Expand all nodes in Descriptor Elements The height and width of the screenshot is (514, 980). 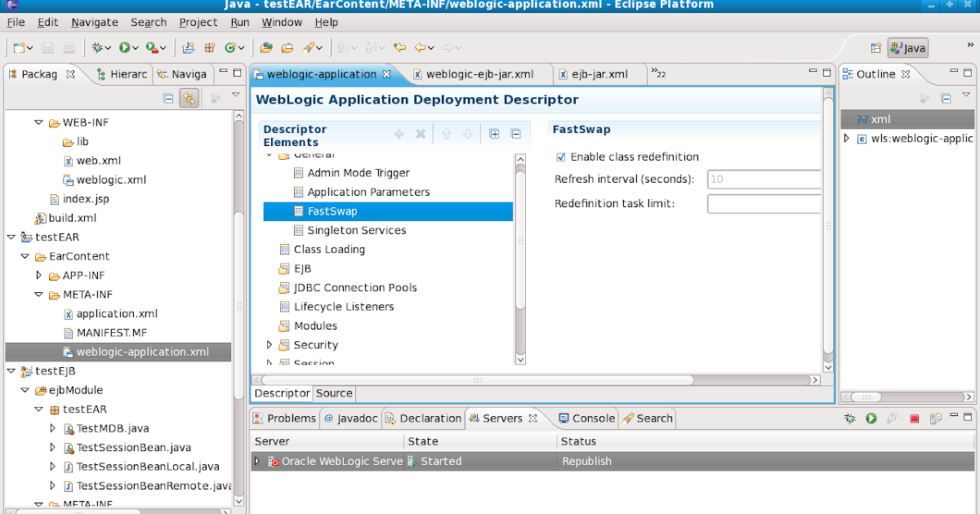point(494,134)
